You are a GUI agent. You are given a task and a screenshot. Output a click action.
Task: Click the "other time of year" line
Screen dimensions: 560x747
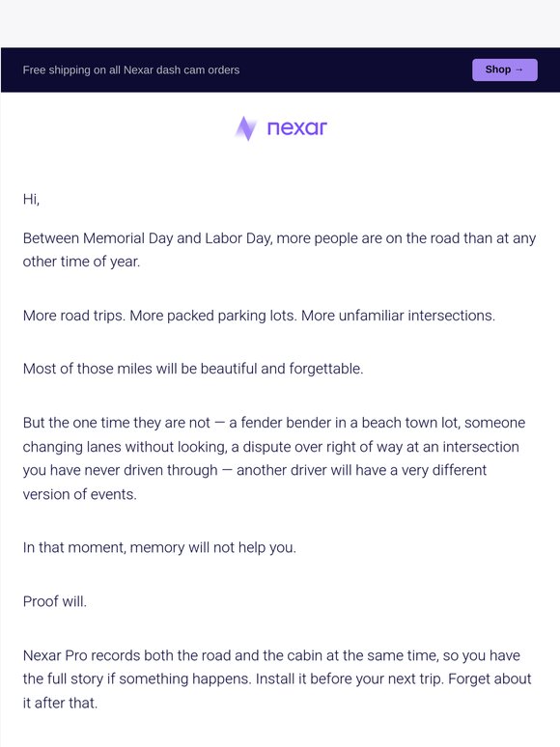click(x=81, y=262)
